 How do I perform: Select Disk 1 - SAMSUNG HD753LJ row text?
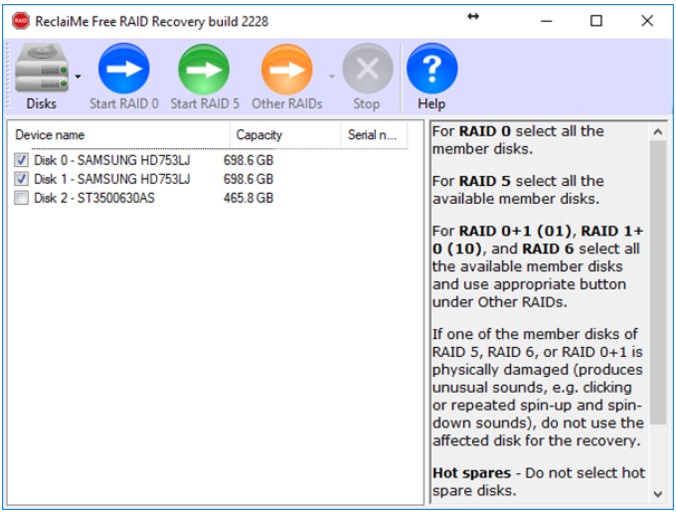point(112,179)
